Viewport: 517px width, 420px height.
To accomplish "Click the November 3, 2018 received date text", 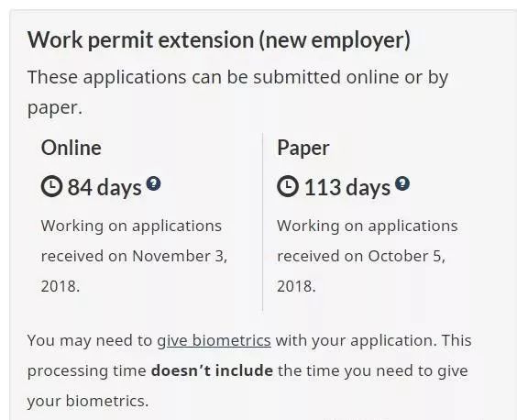I will pos(134,271).
